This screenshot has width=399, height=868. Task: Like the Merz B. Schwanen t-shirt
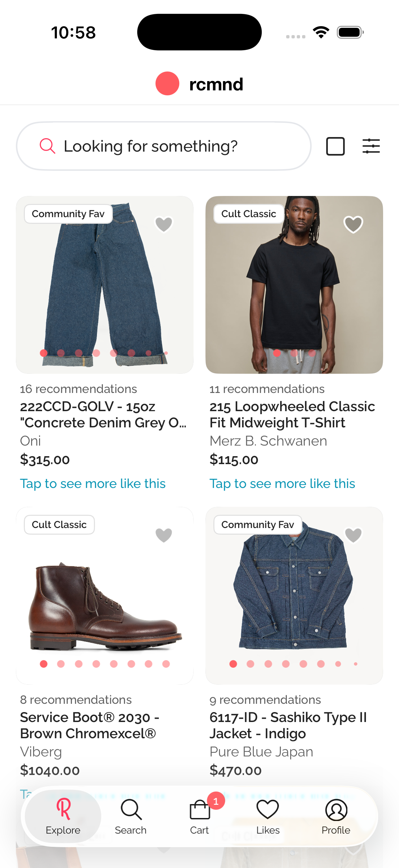pyautogui.click(x=353, y=223)
